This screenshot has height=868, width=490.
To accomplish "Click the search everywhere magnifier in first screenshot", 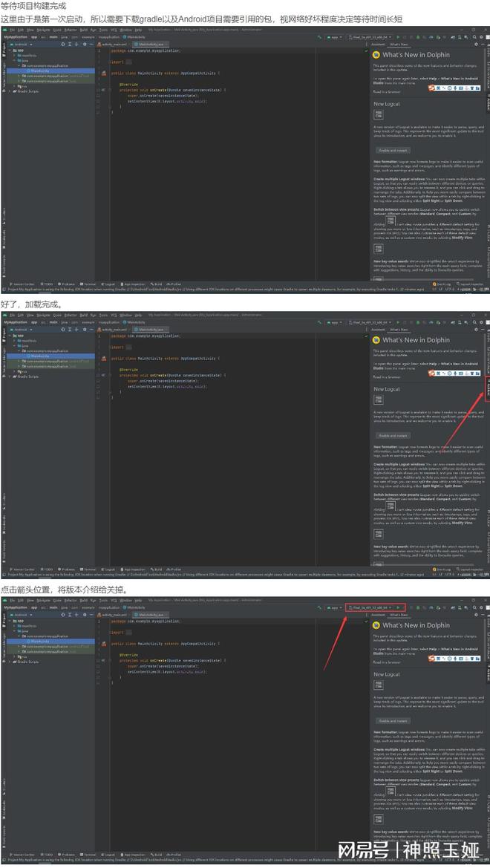I will 474,36.
